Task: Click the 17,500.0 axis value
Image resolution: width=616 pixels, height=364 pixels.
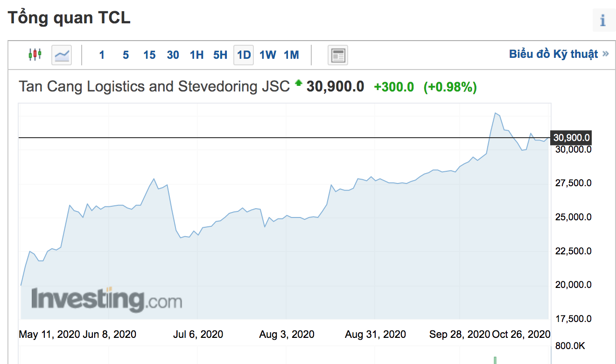Action: point(573,319)
